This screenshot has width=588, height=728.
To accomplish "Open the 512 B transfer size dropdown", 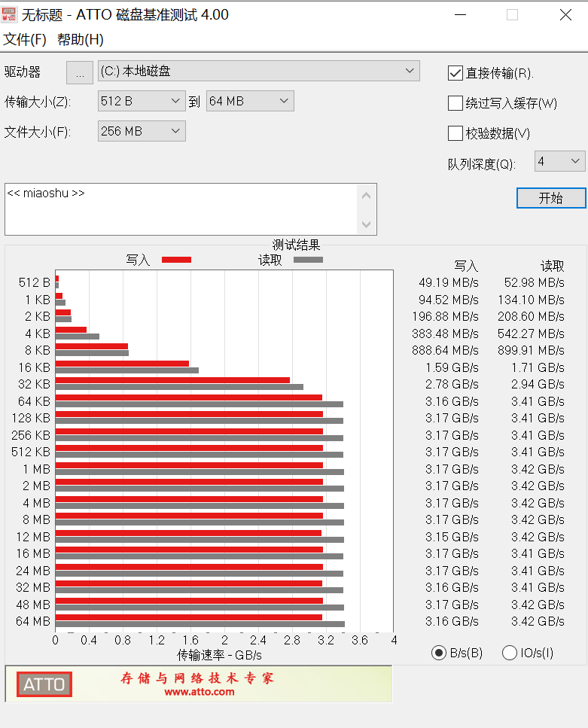I will tap(142, 101).
